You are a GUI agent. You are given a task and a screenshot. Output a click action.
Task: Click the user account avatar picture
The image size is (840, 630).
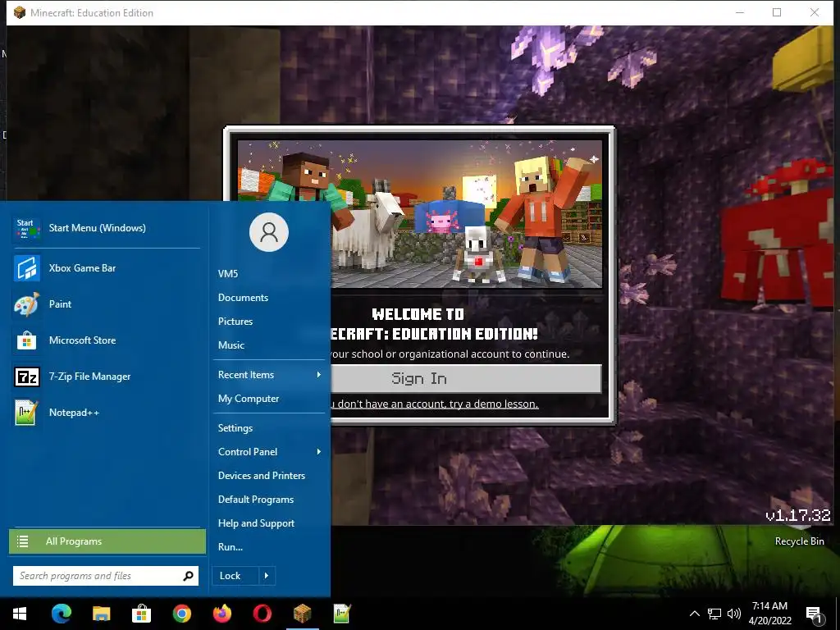click(269, 232)
